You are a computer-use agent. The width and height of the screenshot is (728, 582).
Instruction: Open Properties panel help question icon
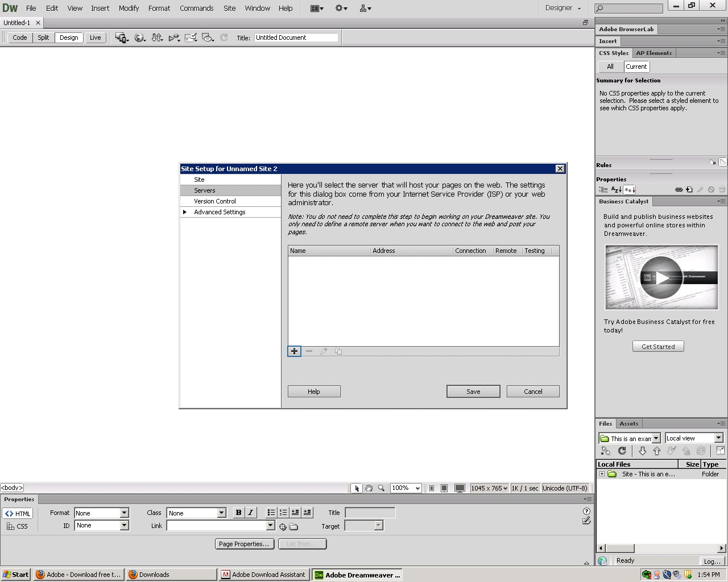click(x=586, y=512)
